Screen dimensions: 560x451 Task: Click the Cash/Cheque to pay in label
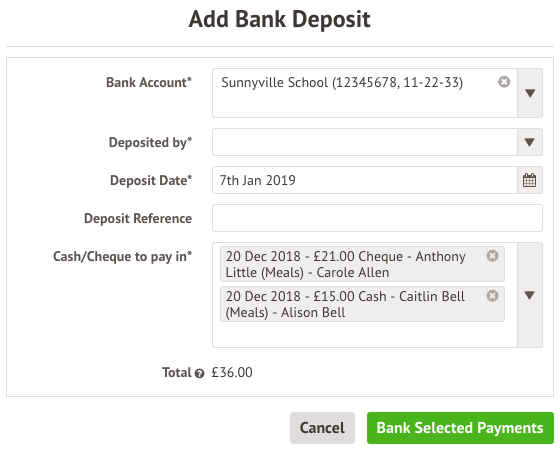[122, 256]
